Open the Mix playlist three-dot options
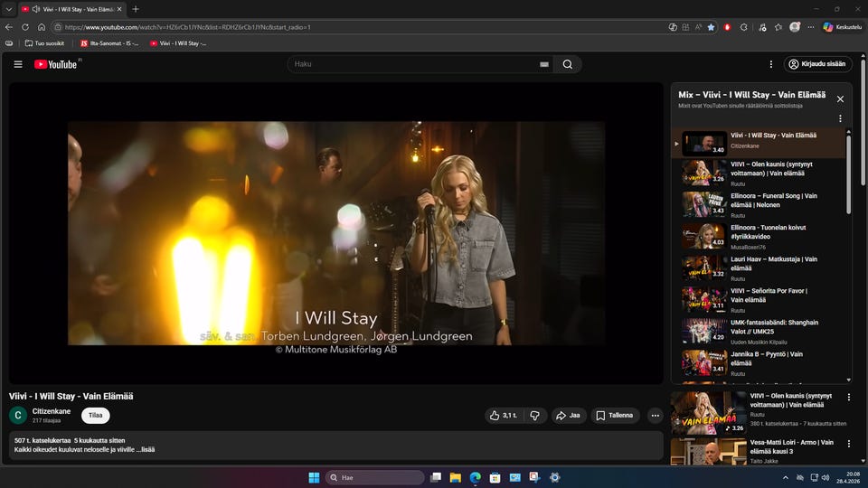The image size is (868, 488). pyautogui.click(x=840, y=118)
